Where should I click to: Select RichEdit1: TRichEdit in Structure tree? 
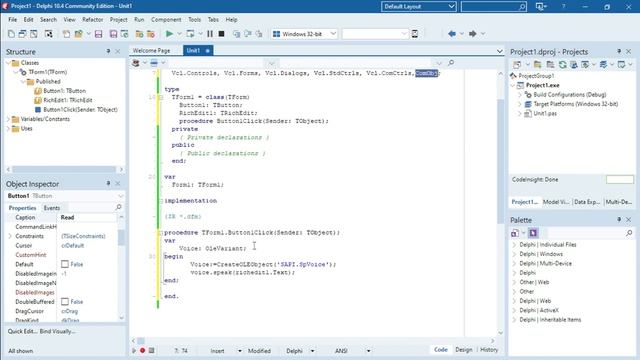[68, 100]
